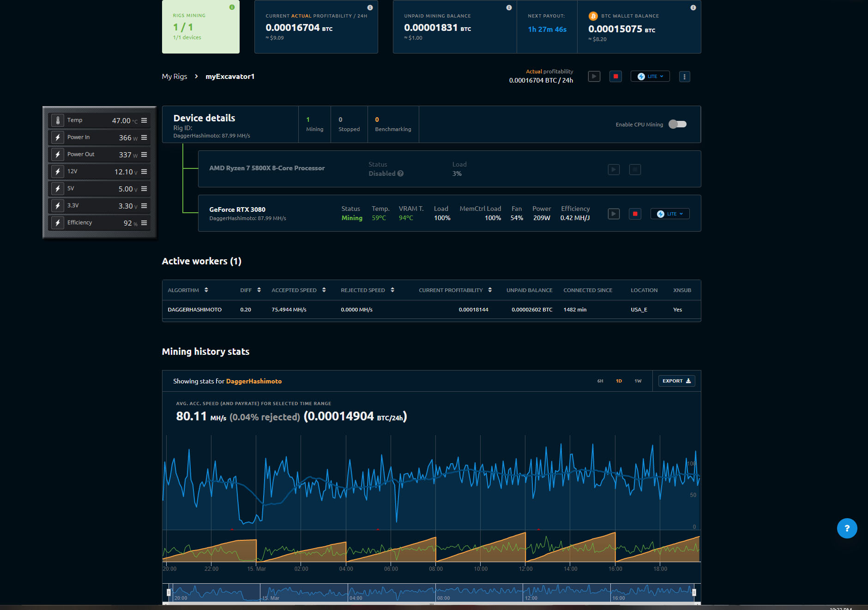868x610 pixels.
Task: Click the Power In lightning icon
Action: pyautogui.click(x=58, y=138)
